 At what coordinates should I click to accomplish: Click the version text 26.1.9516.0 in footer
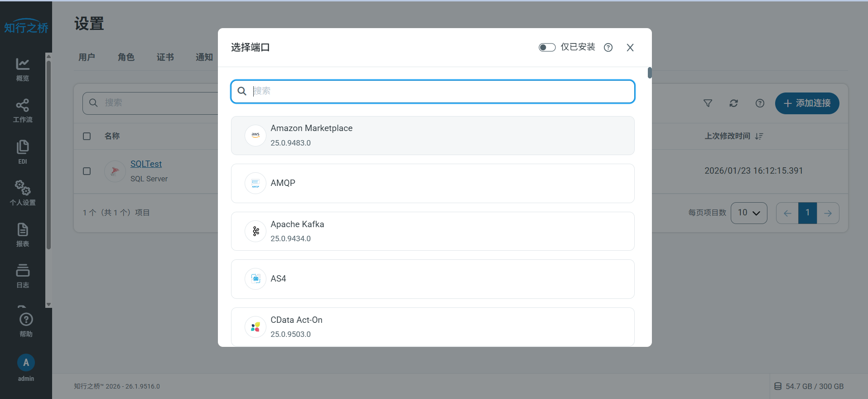tap(143, 386)
